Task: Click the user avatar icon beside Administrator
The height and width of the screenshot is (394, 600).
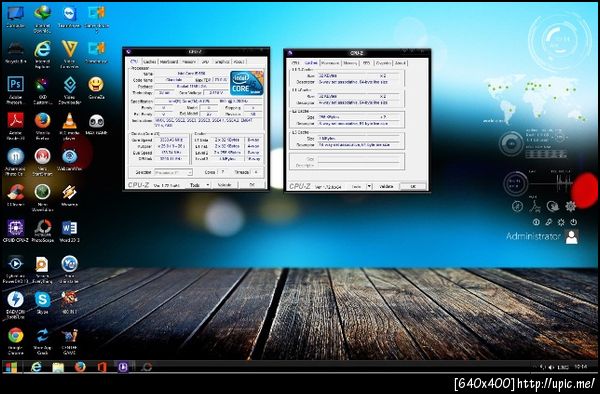Action: (572, 237)
